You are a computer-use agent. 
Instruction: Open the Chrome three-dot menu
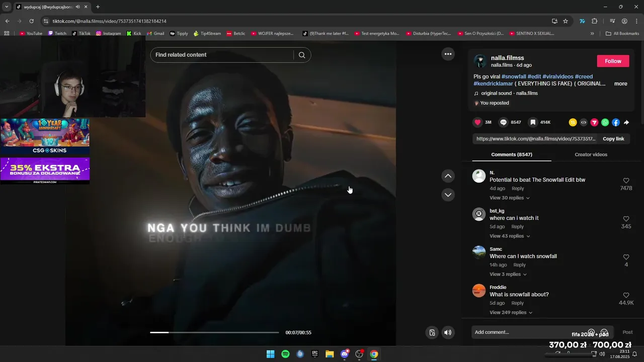pos(636,21)
